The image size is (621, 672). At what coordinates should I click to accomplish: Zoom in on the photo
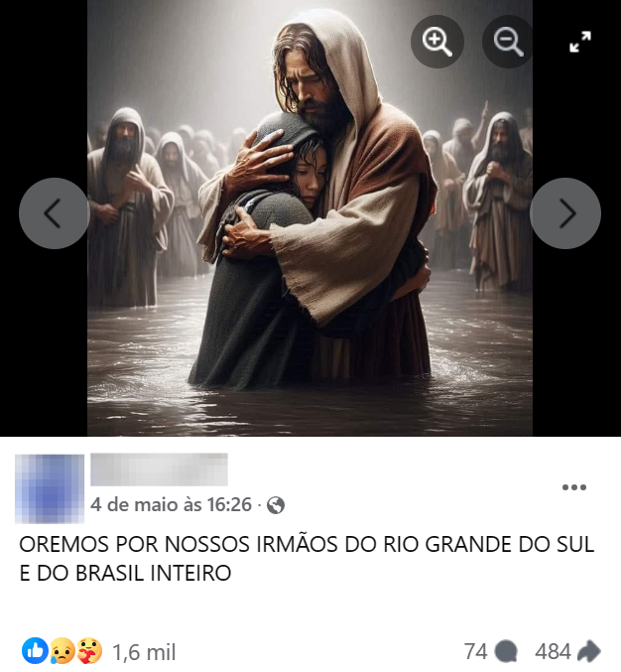436,42
